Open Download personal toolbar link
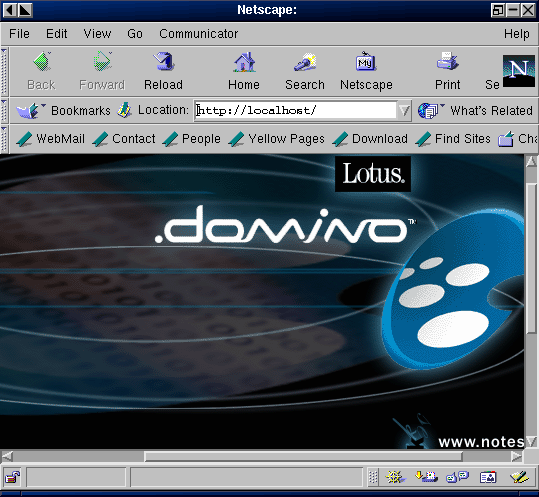Screen dimensions: 539x497 click(370, 139)
